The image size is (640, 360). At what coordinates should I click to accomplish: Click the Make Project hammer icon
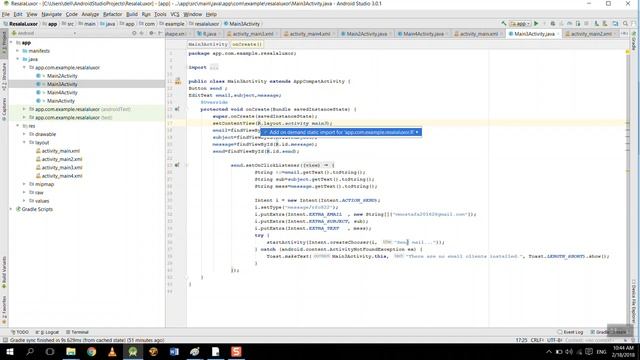click(x=504, y=24)
